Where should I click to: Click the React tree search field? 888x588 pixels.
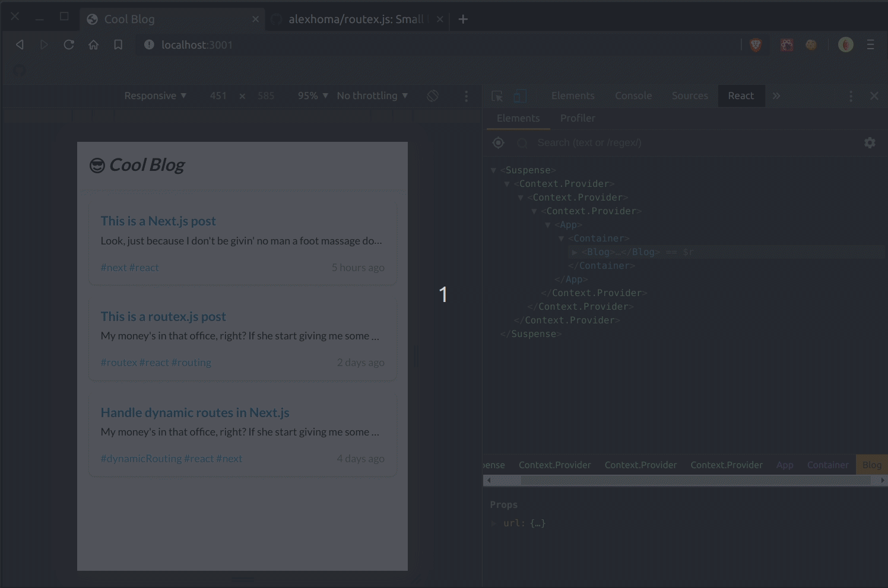coord(689,142)
